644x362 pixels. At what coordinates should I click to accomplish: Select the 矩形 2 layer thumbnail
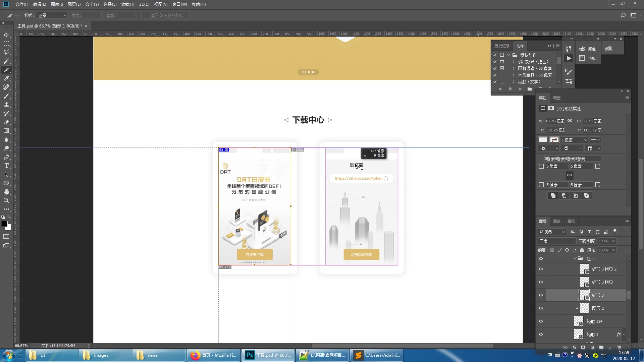[x=579, y=334]
